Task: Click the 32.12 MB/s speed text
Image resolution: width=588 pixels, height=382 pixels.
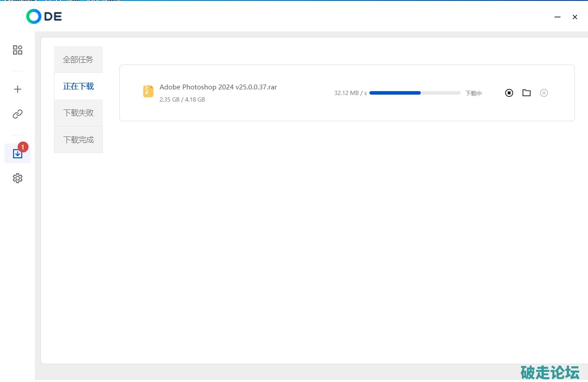Action: [x=350, y=93]
